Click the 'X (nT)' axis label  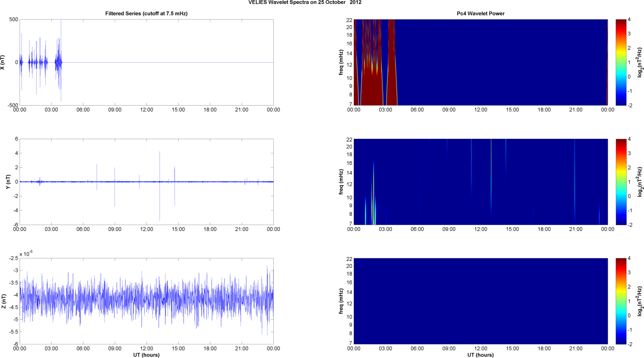click(3, 62)
